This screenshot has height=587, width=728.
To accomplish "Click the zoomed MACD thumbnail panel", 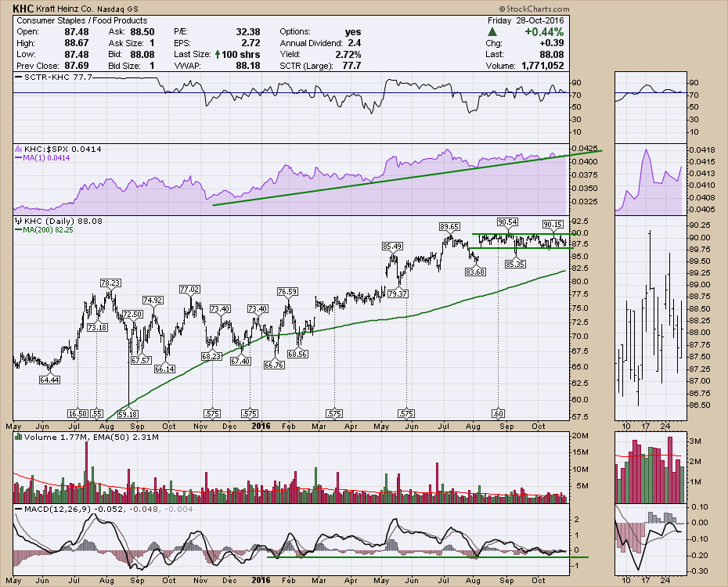I will point(651,540).
